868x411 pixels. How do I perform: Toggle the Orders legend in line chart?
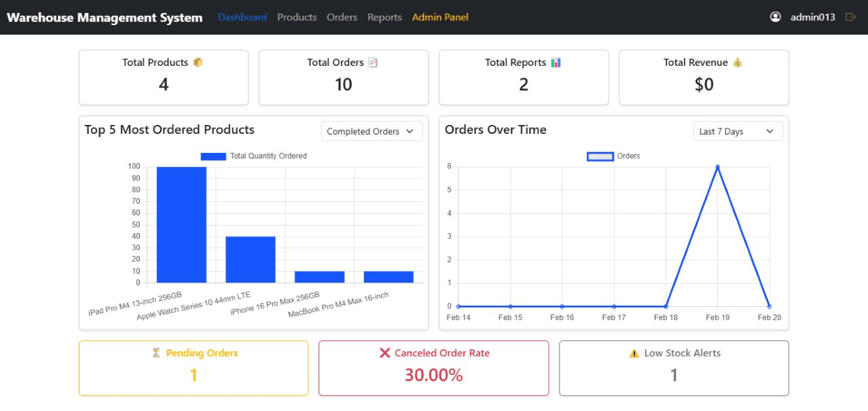(x=613, y=156)
